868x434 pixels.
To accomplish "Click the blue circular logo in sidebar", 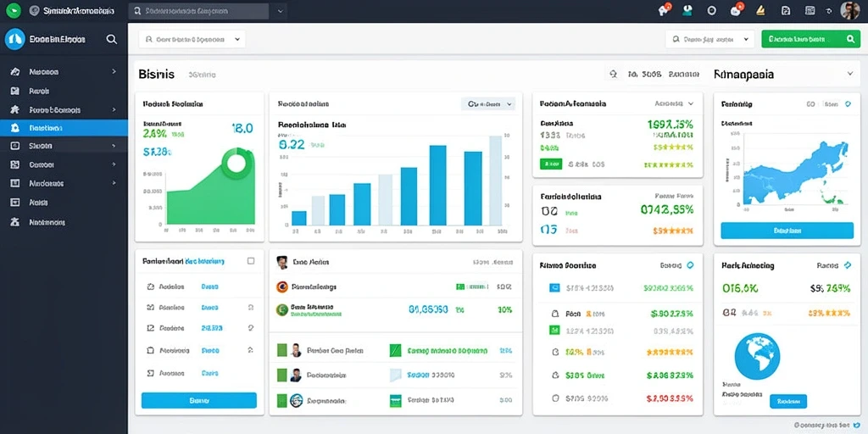I will [x=15, y=39].
